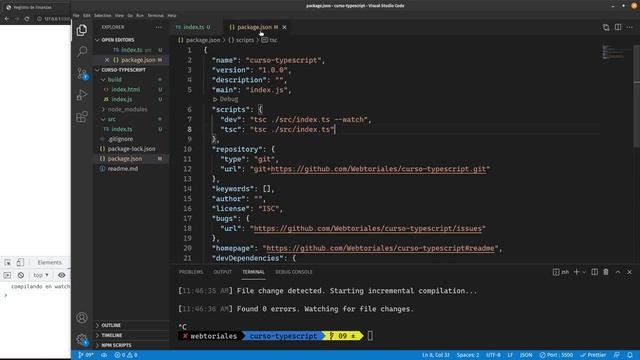640x360 pixels.
Task: Open the Output panel tab
Action: pyautogui.click(x=222, y=272)
